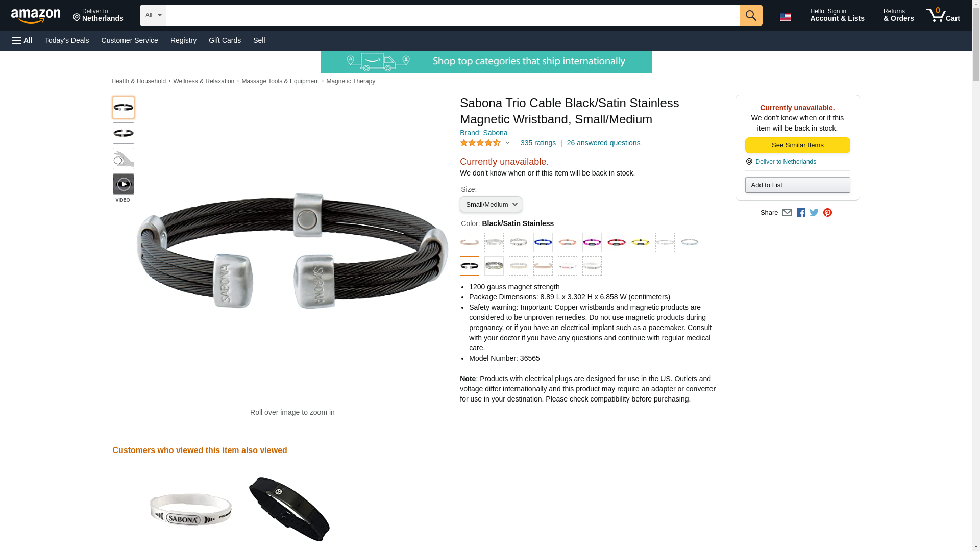Select the yellow bracelet color swatch
Viewport: 980px width, 551px height.
pos(640,242)
